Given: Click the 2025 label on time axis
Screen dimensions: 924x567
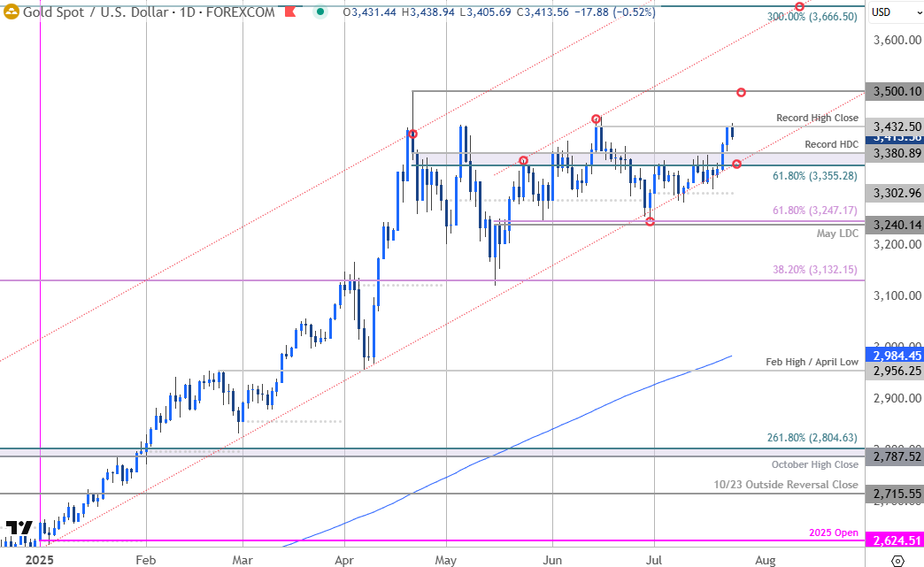Looking at the screenshot, I should (x=40, y=560).
